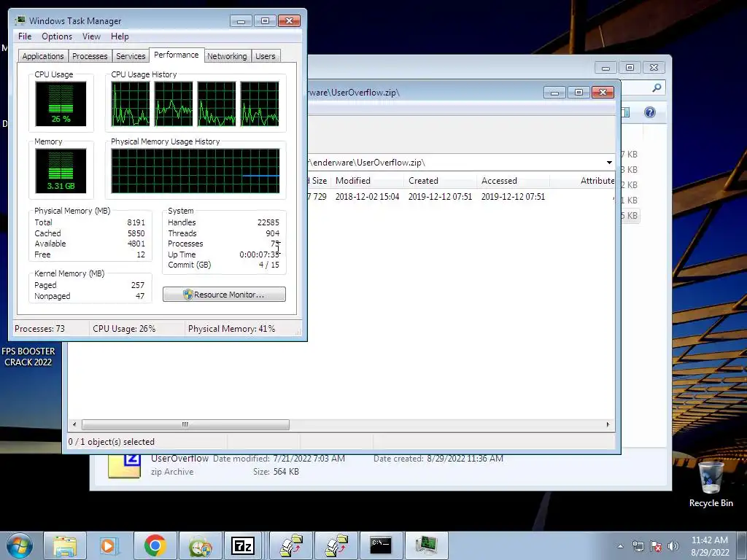Open the clock-and-globe taskbar app
Viewport: 747px width, 560px height.
click(200, 545)
